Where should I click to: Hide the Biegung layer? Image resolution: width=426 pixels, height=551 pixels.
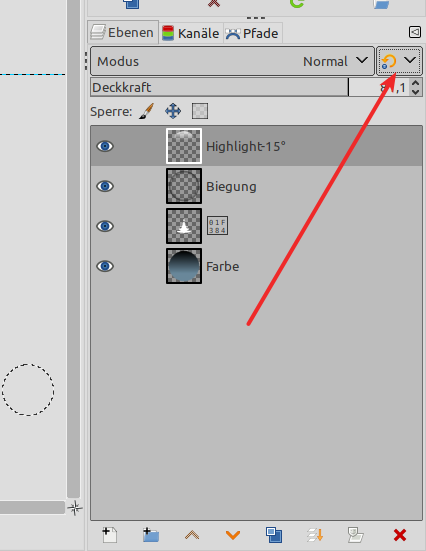point(105,186)
